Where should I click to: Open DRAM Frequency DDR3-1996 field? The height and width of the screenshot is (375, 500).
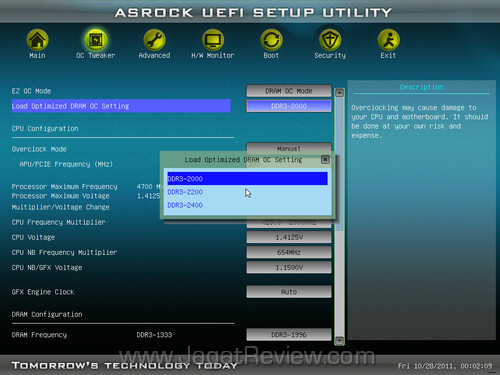(x=289, y=335)
